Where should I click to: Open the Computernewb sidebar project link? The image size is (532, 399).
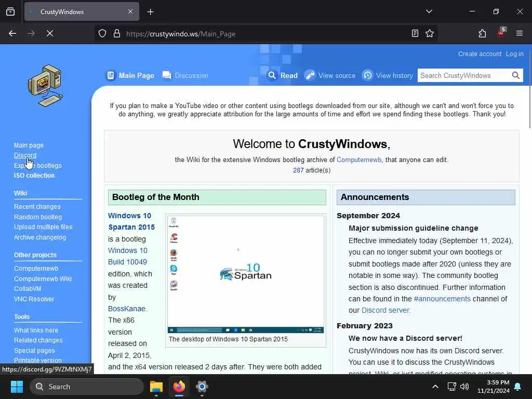[x=36, y=269]
